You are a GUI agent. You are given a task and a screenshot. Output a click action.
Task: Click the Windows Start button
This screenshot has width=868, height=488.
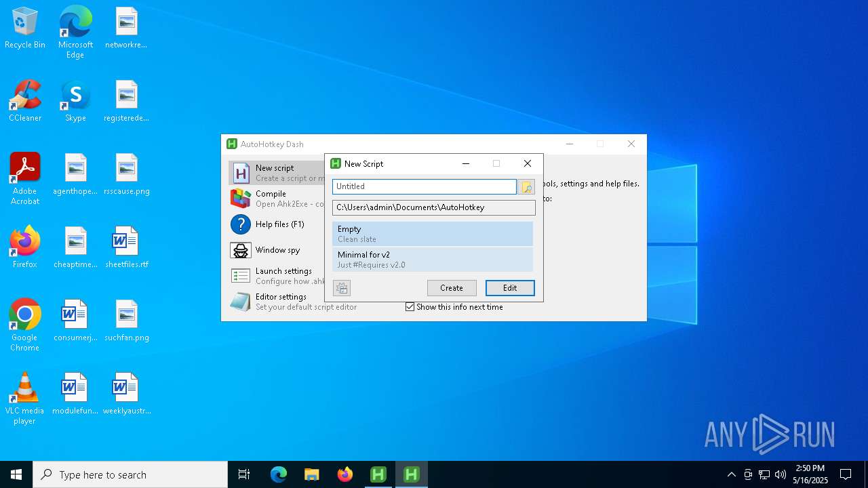pos(16,474)
